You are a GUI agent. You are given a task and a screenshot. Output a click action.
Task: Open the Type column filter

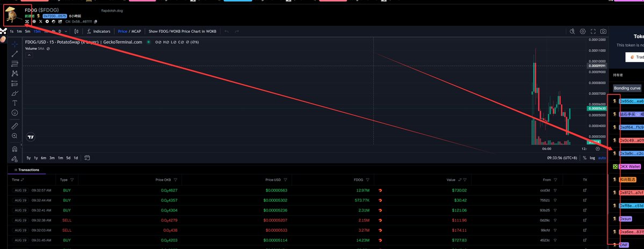point(73,180)
